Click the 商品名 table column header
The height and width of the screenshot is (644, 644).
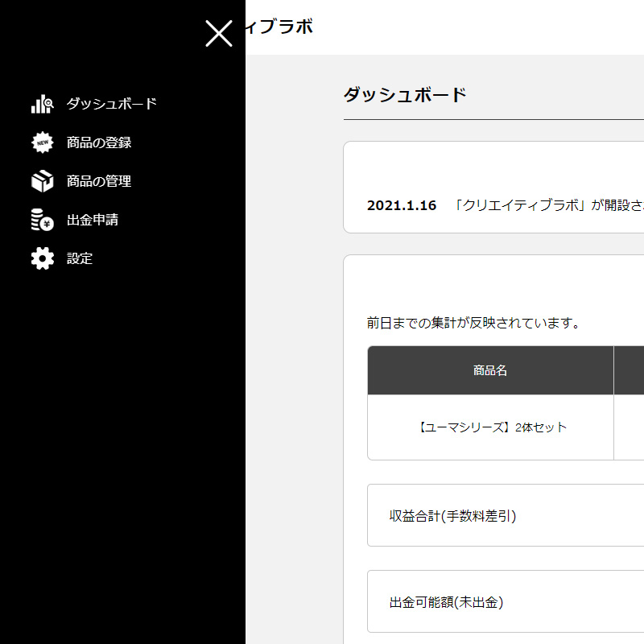[489, 369]
